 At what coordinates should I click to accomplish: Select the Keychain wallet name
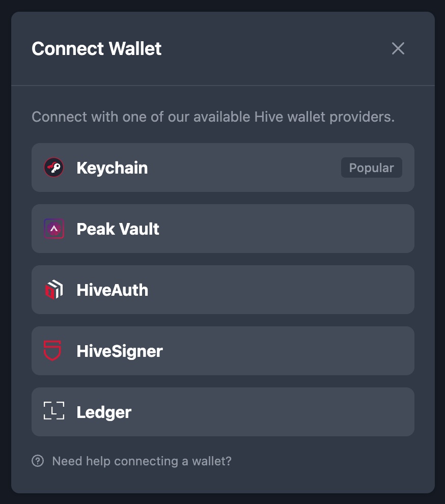[112, 168]
